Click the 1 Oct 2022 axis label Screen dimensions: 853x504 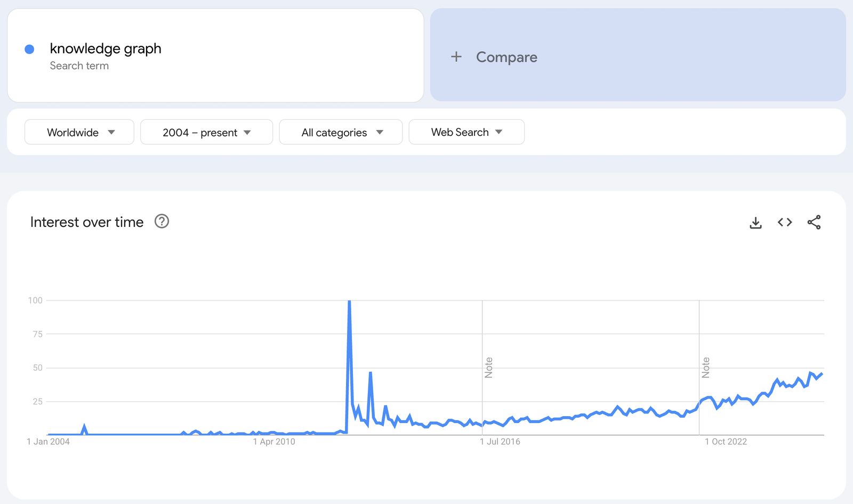726,442
